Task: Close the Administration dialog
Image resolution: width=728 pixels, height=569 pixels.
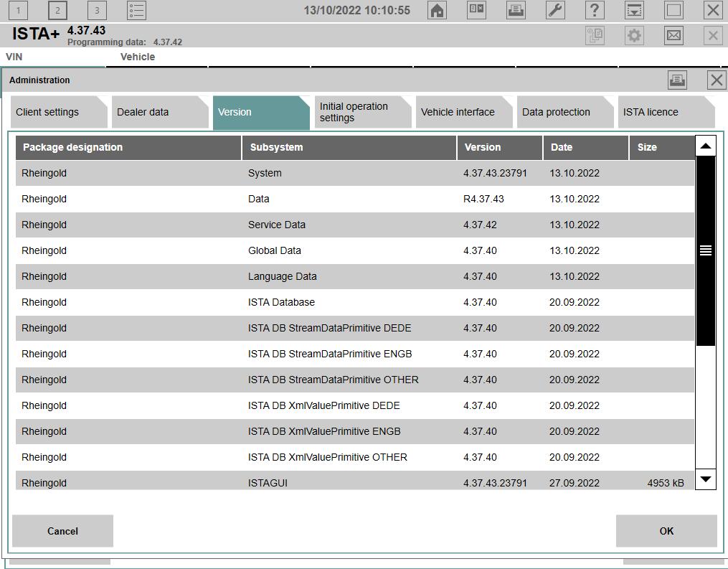Action: tap(717, 80)
